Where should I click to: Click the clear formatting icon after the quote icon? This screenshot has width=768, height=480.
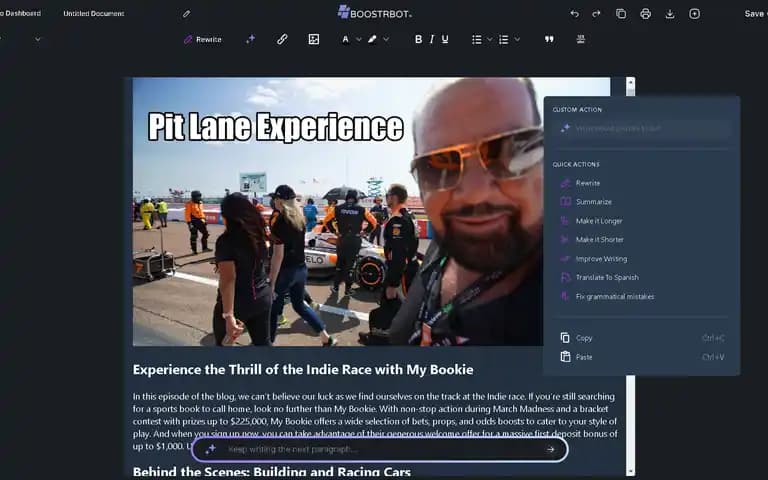580,39
